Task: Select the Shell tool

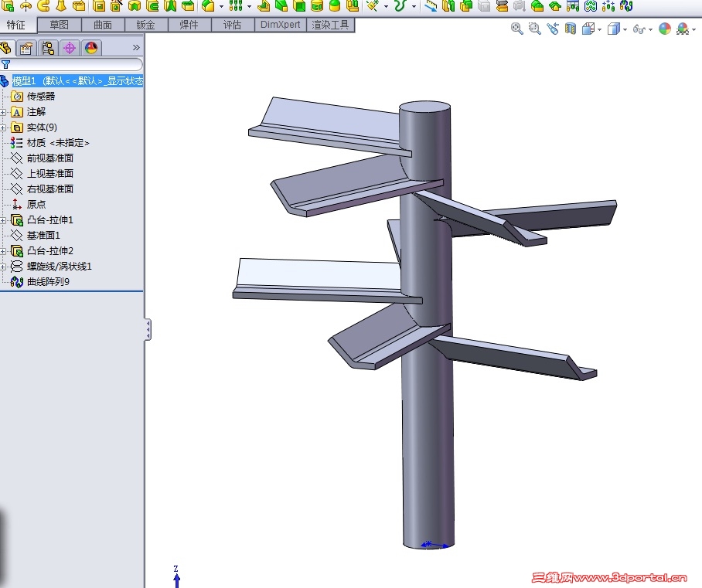Action: point(299,6)
